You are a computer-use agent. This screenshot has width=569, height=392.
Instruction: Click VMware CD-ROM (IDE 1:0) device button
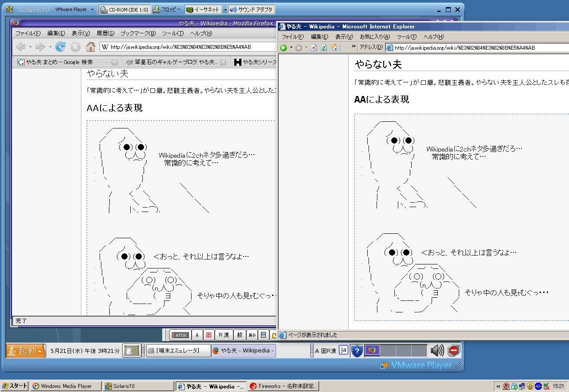pyautogui.click(x=124, y=9)
